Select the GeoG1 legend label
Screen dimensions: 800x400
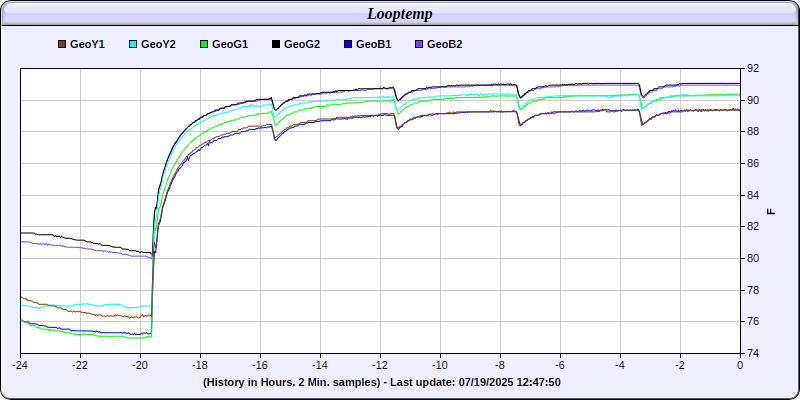tap(230, 44)
